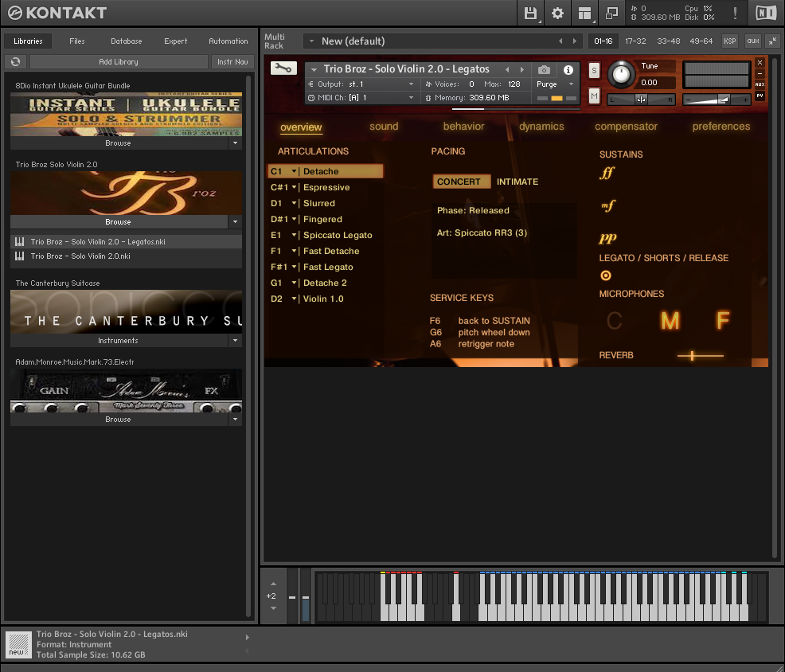Viewport: 785px width, 672px height.
Task: Solo the instrument with S button
Action: click(x=594, y=70)
